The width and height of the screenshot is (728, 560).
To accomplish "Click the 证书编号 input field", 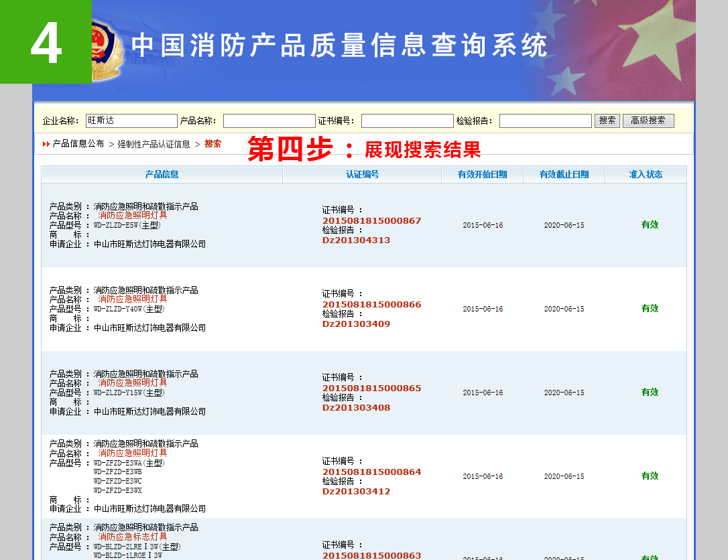I will click(x=407, y=121).
